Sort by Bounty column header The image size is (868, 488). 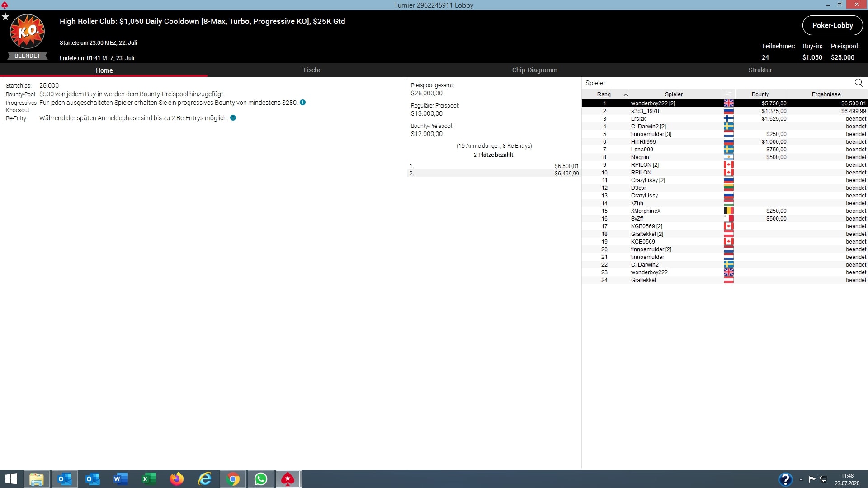tap(760, 94)
